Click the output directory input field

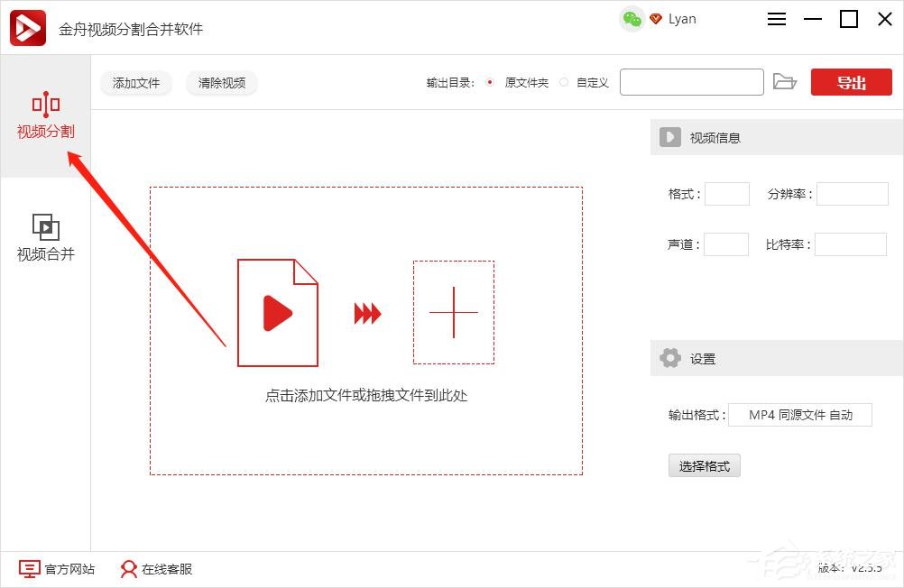point(691,81)
